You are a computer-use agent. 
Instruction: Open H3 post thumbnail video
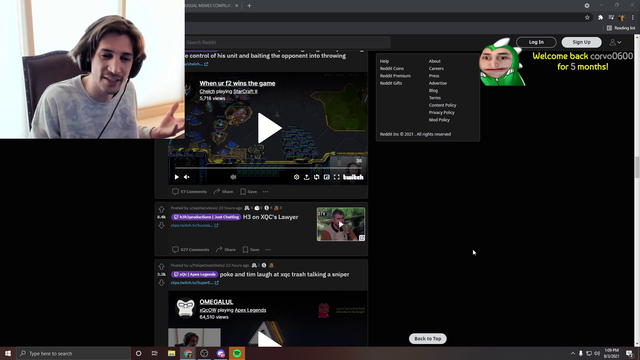[x=341, y=224]
